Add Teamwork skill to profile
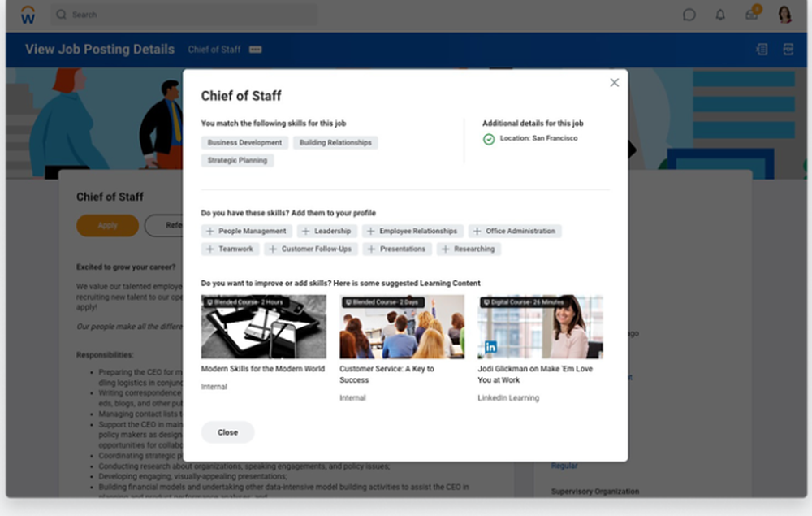 (x=230, y=249)
